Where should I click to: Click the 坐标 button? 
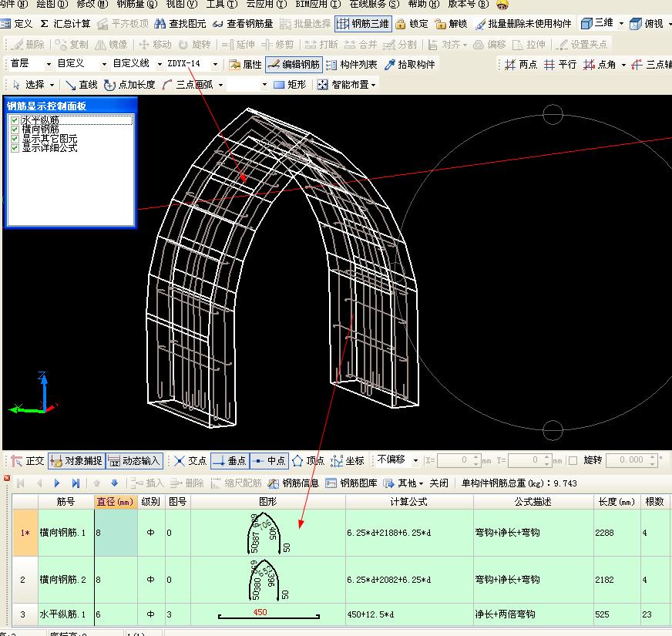(x=348, y=461)
